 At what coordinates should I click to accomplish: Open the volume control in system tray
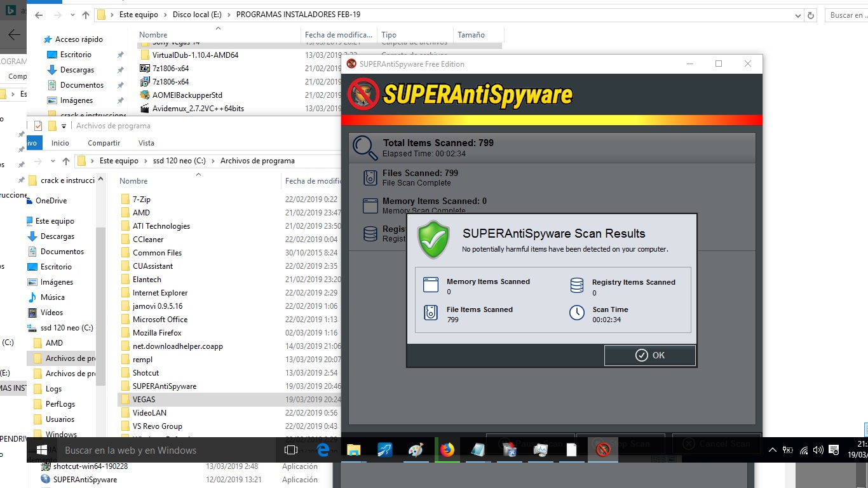[818, 450]
